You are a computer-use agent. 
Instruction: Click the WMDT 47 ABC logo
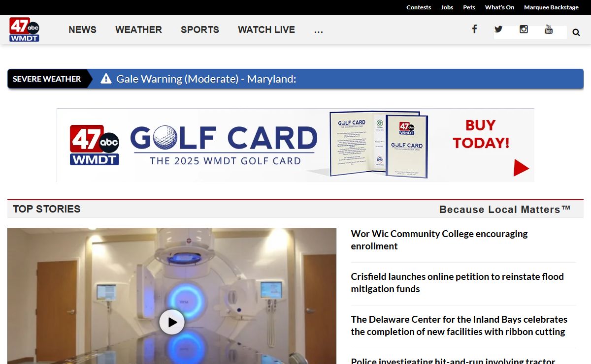pyautogui.click(x=24, y=30)
